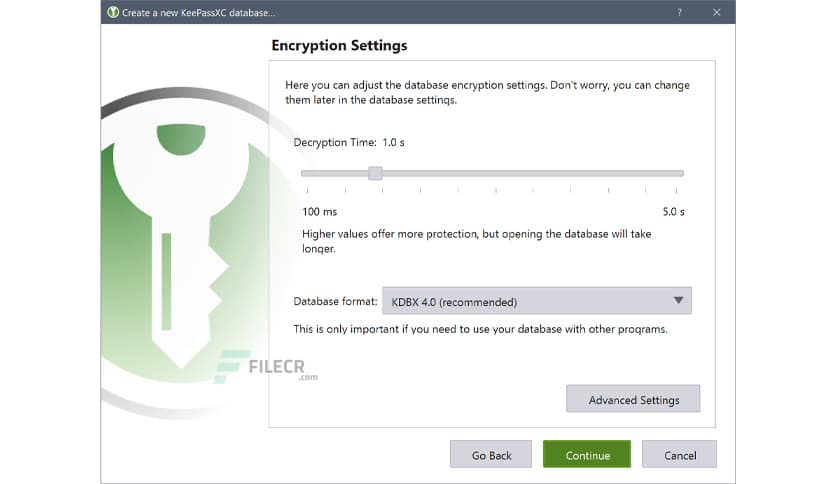Click the slider track's far right end
The image size is (836, 484).
tap(680, 173)
